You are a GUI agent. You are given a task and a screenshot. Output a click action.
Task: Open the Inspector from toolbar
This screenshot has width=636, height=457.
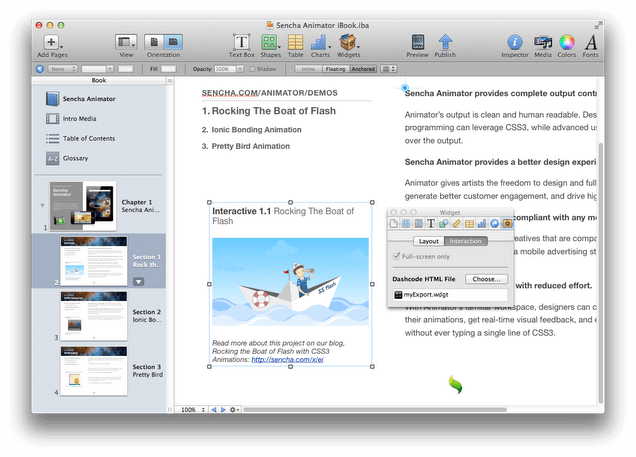click(x=515, y=42)
